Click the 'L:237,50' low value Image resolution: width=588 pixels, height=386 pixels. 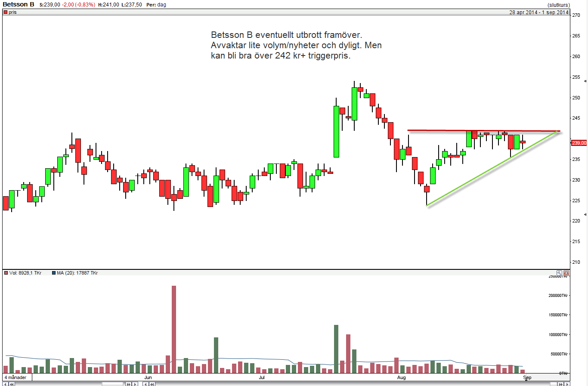132,5
